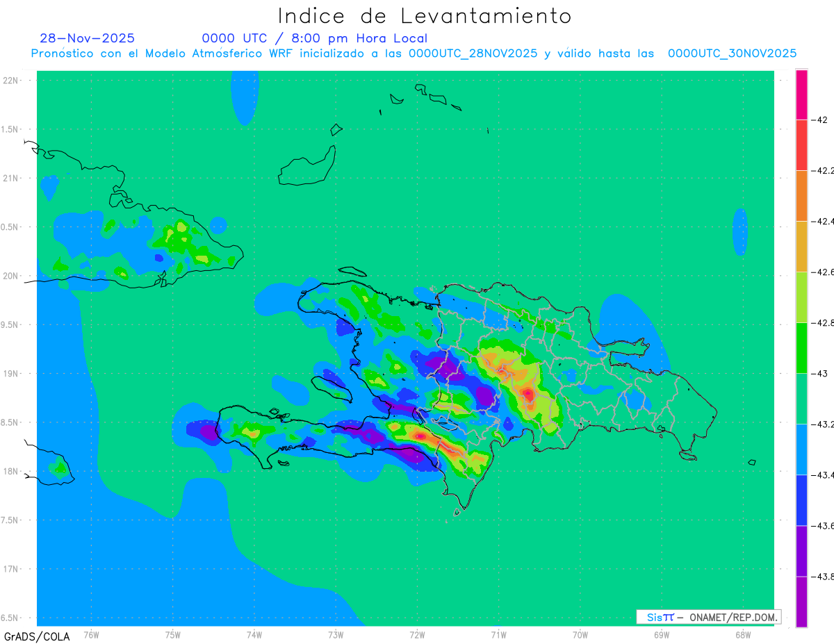
Task: Click the '9.5N' latitude label
Action: (10, 325)
